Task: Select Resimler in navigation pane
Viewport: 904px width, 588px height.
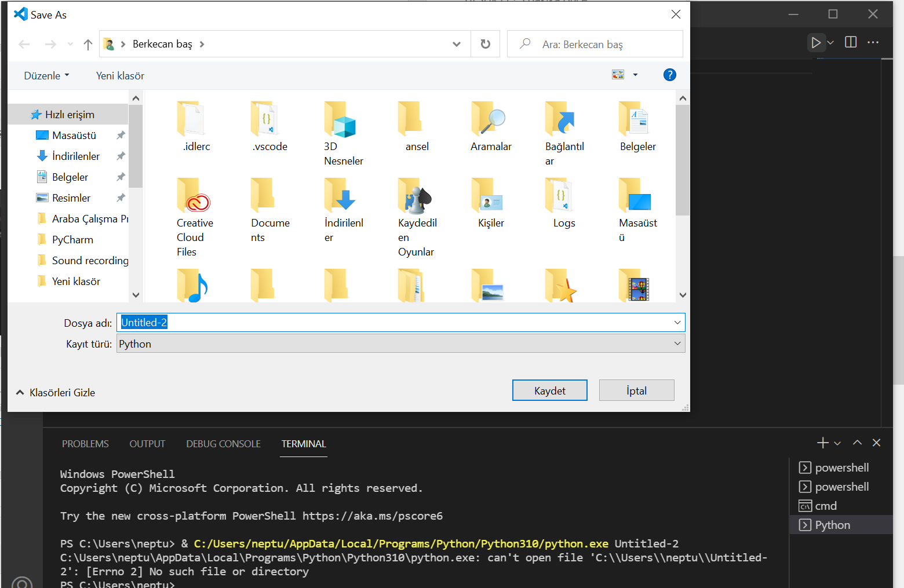Action: pos(71,198)
